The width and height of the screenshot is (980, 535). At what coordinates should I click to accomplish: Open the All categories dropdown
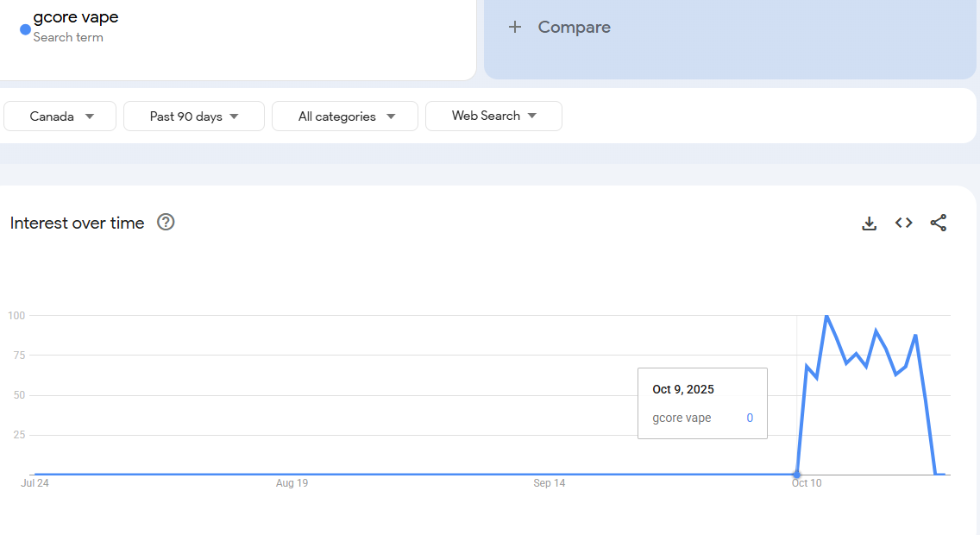pyautogui.click(x=345, y=116)
